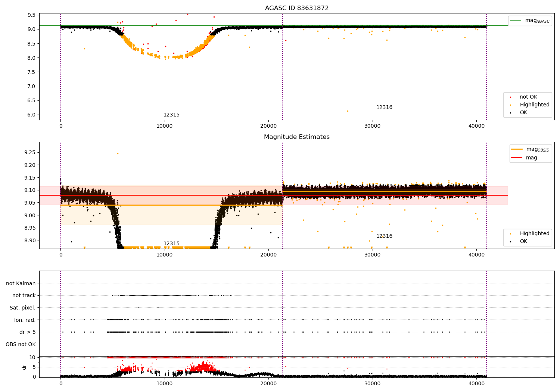Click x-axis tick '30000' under the dr plot
This screenshot has height=392, width=560.
pyautogui.click(x=373, y=383)
